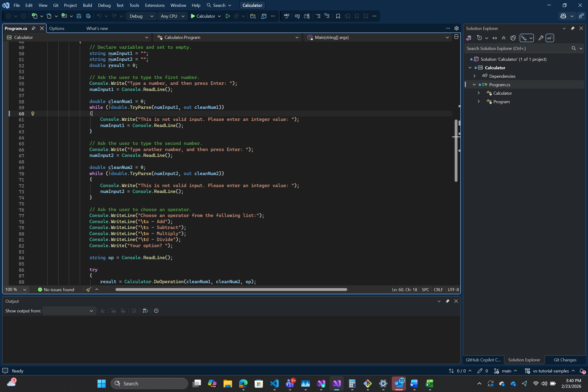Save all open files
This screenshot has height=392, width=588.
pos(88,16)
